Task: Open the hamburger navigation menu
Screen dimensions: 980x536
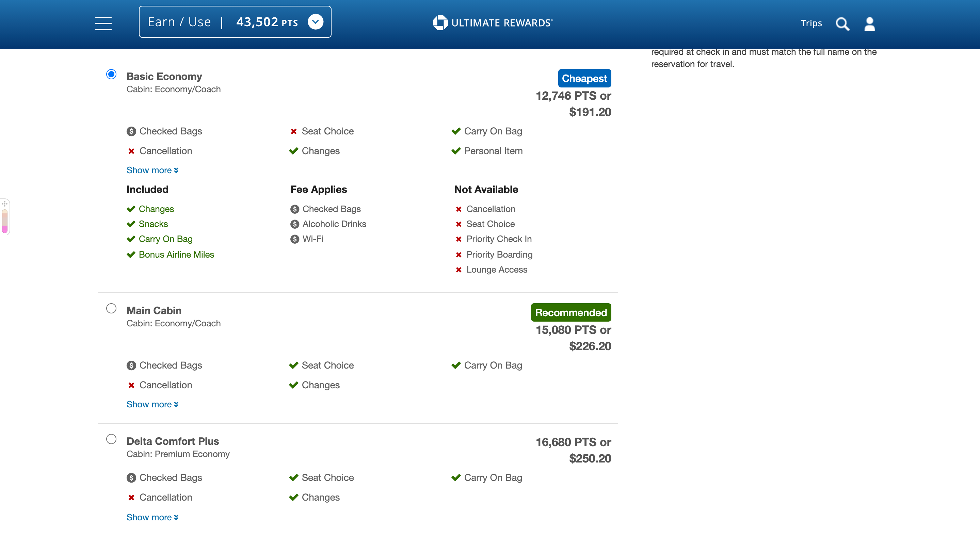Action: [x=103, y=23]
